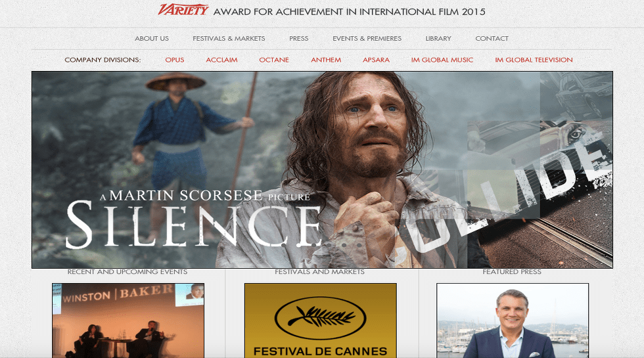This screenshot has width=644, height=358.
Task: Navigate to the Contact page
Action: [x=492, y=39]
